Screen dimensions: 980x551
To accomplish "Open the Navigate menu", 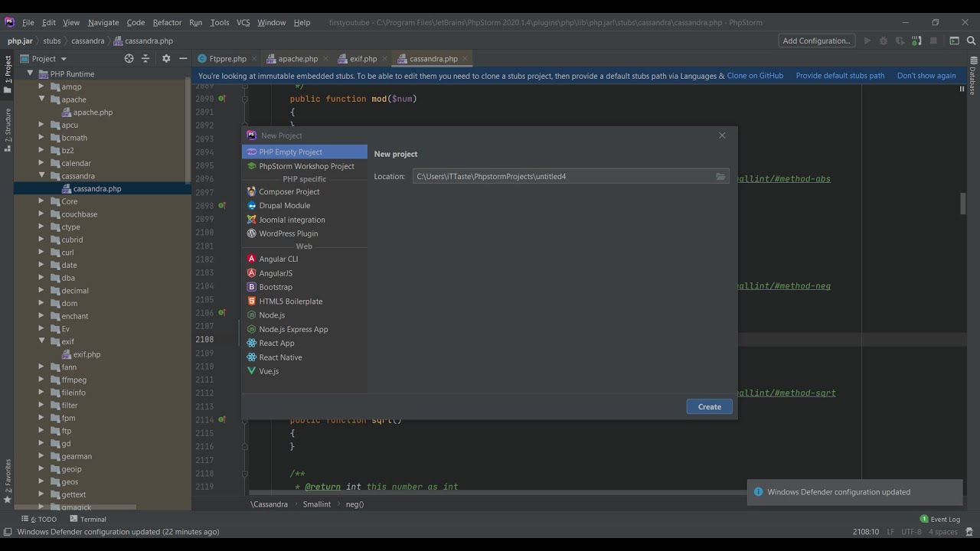I will pyautogui.click(x=103, y=22).
